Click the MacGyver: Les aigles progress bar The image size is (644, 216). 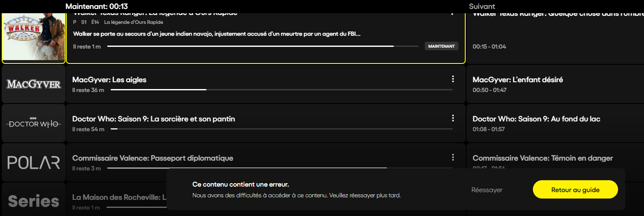click(x=282, y=90)
